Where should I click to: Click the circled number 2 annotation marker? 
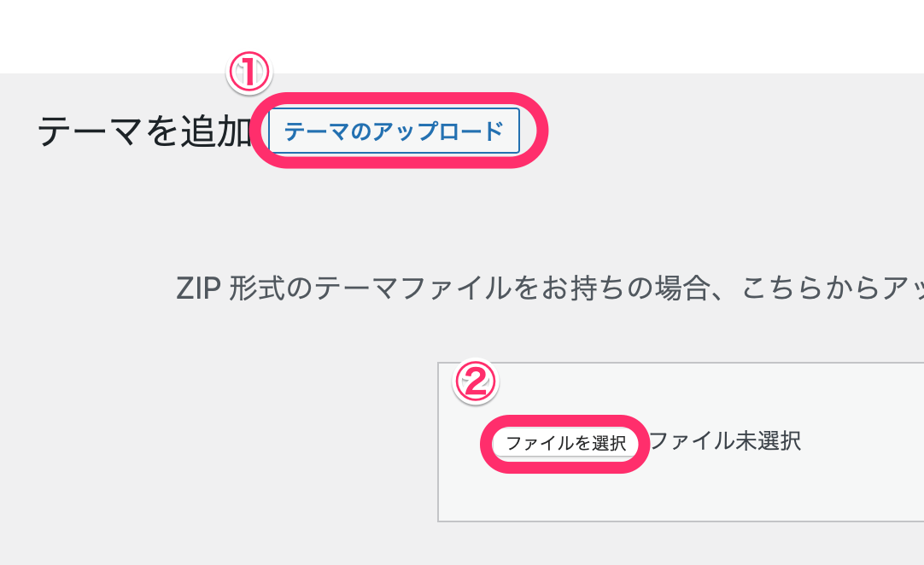(475, 383)
